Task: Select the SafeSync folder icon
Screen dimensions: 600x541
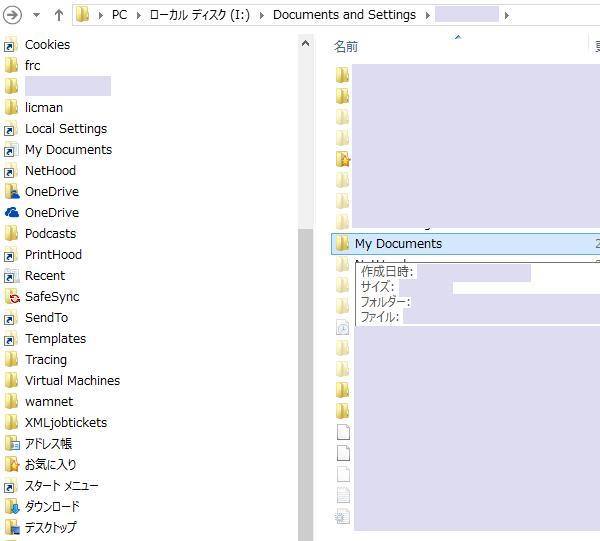Action: pyautogui.click(x=12, y=297)
